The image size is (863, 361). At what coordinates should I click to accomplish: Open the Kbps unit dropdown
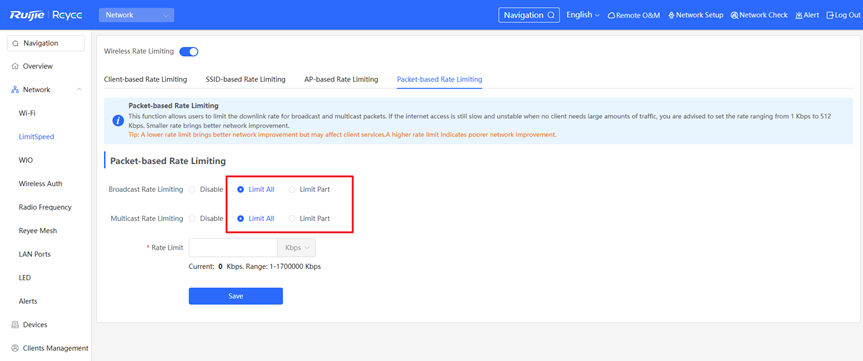298,248
